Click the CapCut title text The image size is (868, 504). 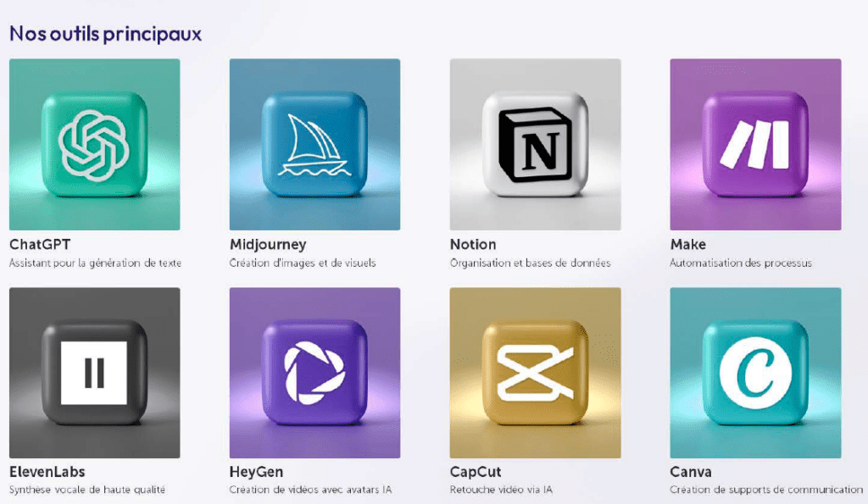click(476, 472)
